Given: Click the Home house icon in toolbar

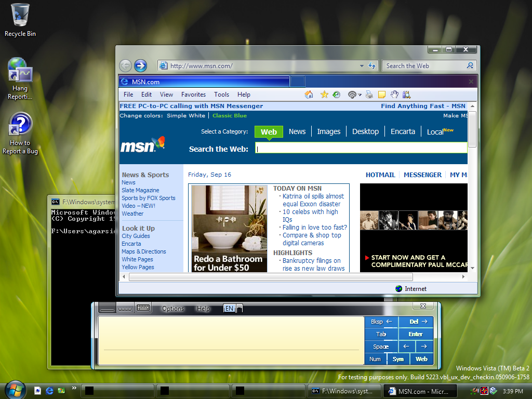Looking at the screenshot, I should click(309, 95).
